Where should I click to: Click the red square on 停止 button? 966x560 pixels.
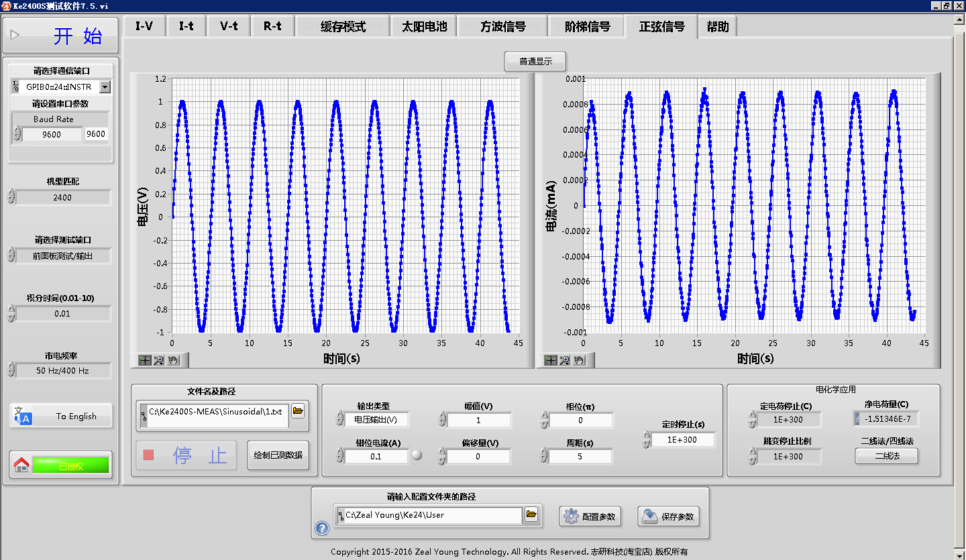pos(148,455)
